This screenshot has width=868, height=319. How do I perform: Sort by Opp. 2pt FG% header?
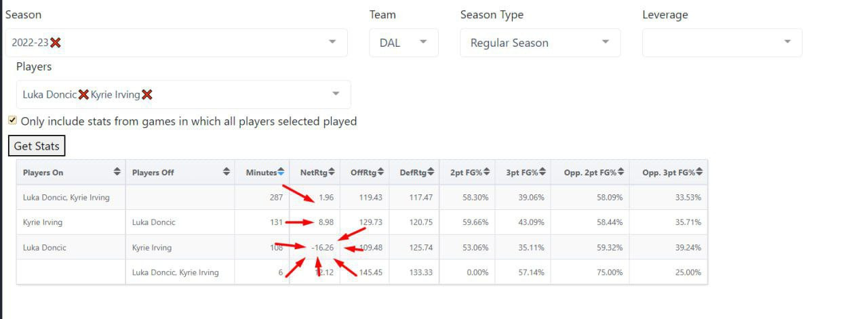coord(591,173)
